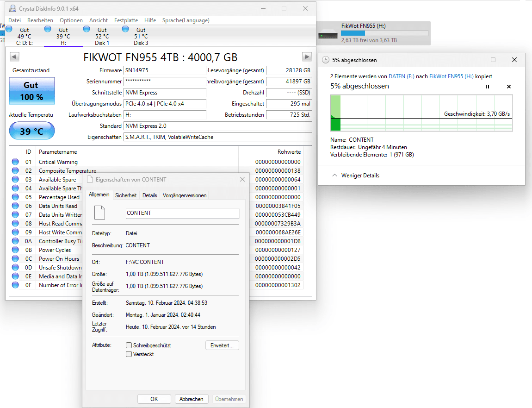Toggle the Versteckt checkbox
532x408 pixels.
[x=129, y=354]
